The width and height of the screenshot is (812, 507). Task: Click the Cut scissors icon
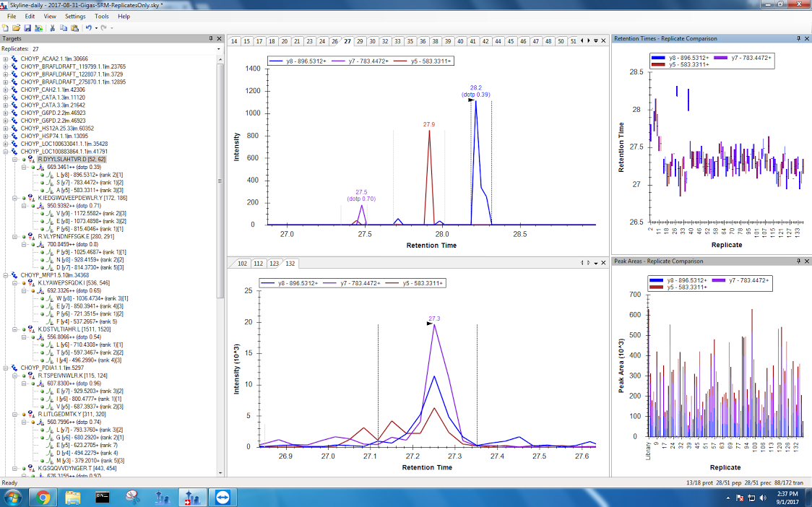53,28
